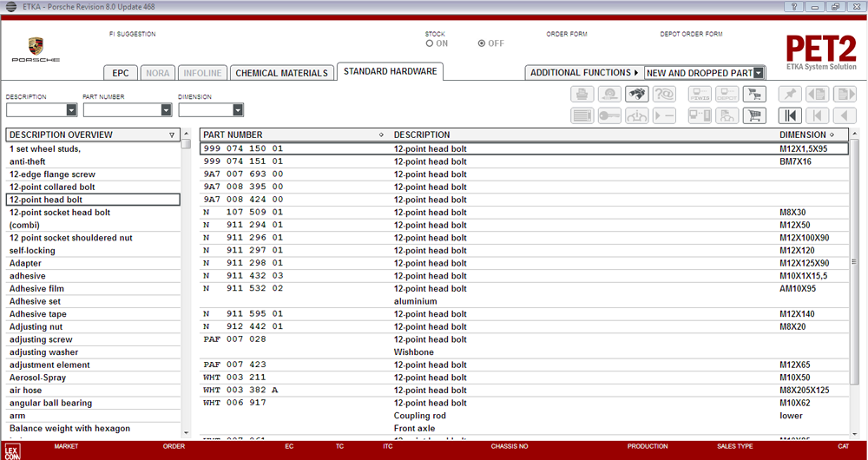Viewport: 868px width, 460px height.
Task: Select part number N 911 432 03
Action: click(243, 276)
